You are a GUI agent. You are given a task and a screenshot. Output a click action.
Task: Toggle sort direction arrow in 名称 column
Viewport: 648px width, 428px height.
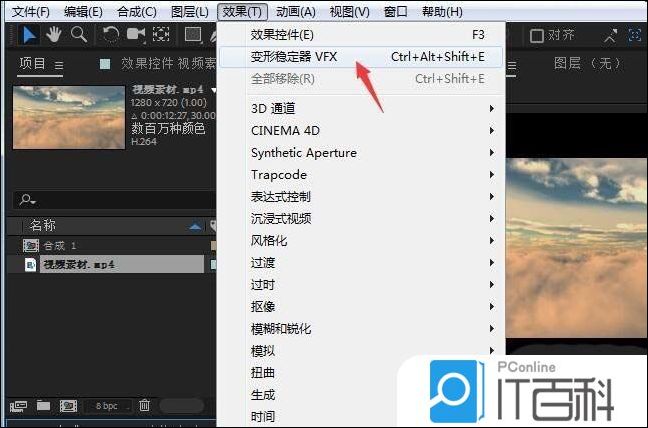(195, 226)
